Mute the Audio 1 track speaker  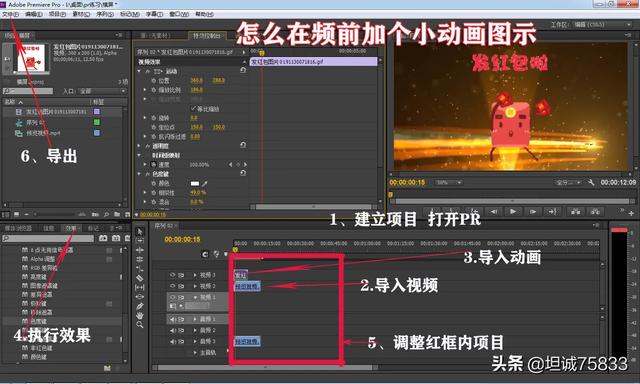click(173, 319)
